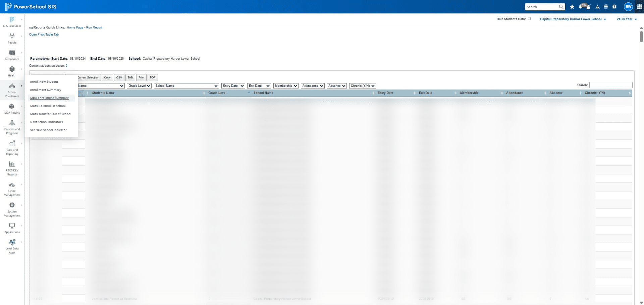Open CPS Resources in the sidebar
This screenshot has width=644, height=305.
pos(12,22)
